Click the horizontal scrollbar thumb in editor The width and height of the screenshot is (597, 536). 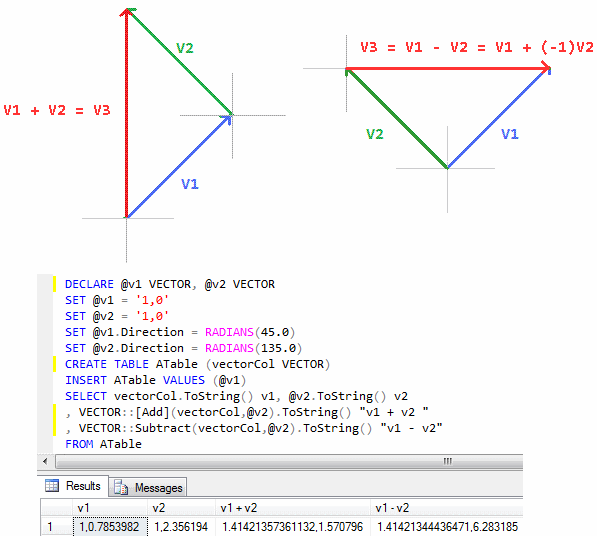pyautogui.click(x=289, y=461)
